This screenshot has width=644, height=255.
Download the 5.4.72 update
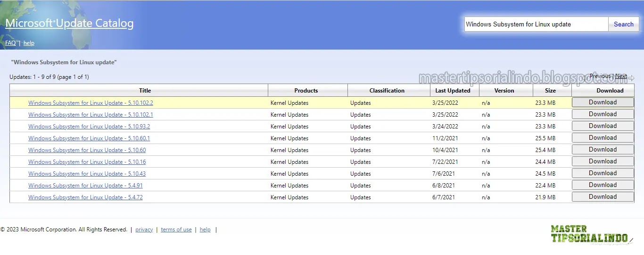603,197
